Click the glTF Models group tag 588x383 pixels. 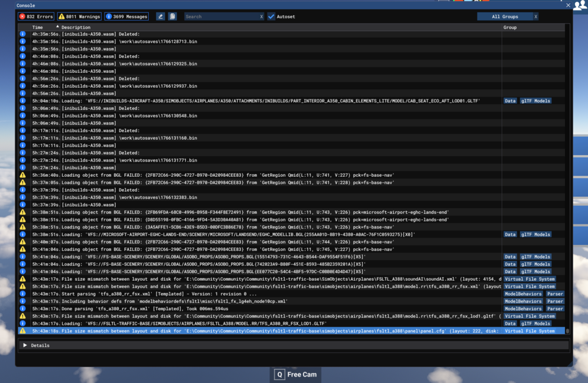(x=536, y=100)
